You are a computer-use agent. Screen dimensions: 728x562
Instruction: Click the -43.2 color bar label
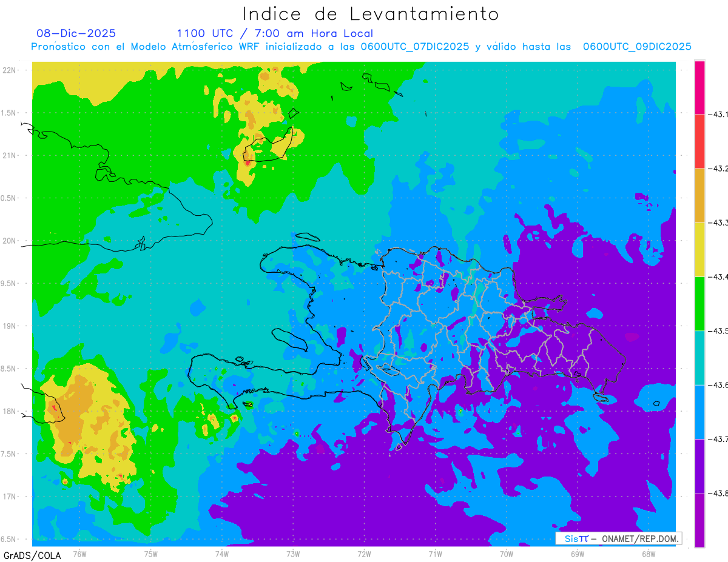[x=719, y=169]
